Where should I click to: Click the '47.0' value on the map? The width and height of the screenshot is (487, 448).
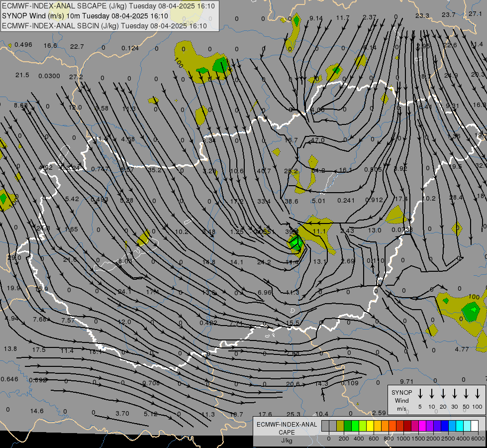(x=317, y=140)
